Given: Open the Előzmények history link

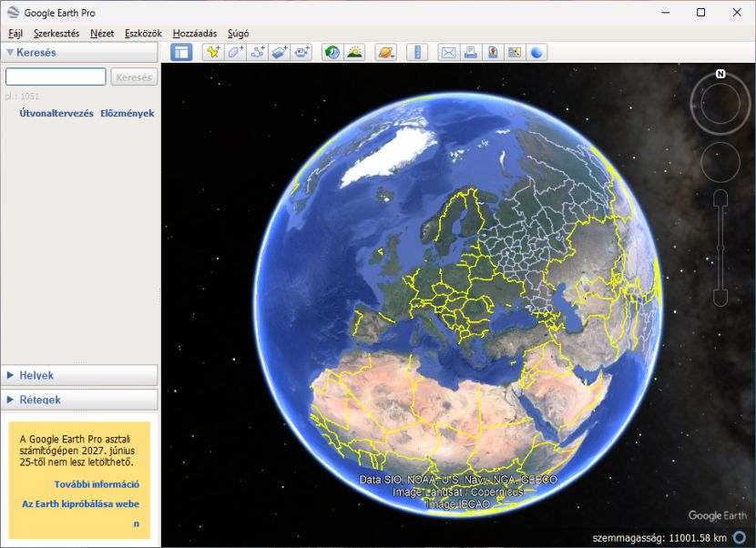Looking at the screenshot, I should (x=128, y=113).
